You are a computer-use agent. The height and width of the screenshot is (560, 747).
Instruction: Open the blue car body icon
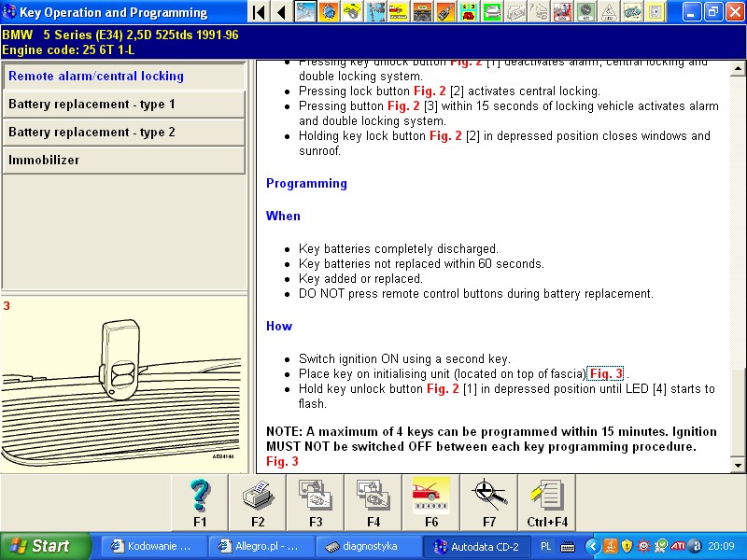point(632,12)
